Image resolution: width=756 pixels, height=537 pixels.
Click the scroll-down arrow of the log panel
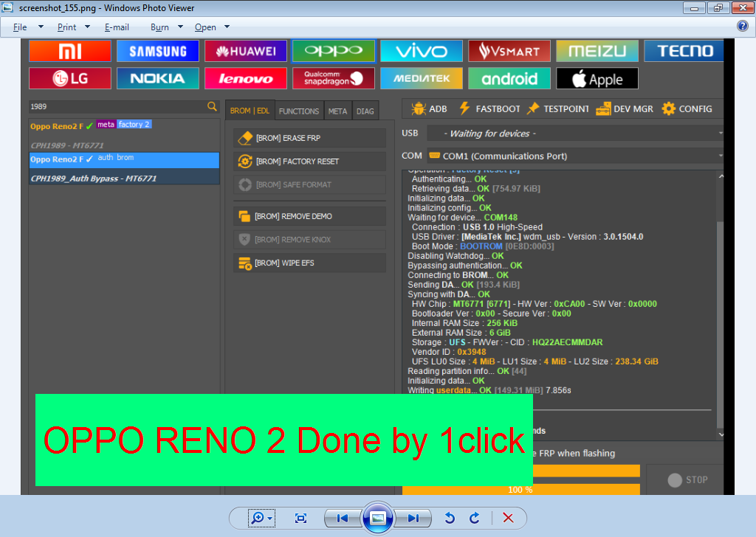(721, 434)
